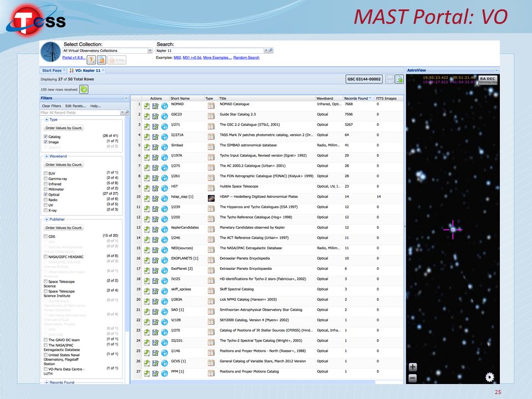Open AstroView settings gear
The image size is (532, 399).
point(489,377)
